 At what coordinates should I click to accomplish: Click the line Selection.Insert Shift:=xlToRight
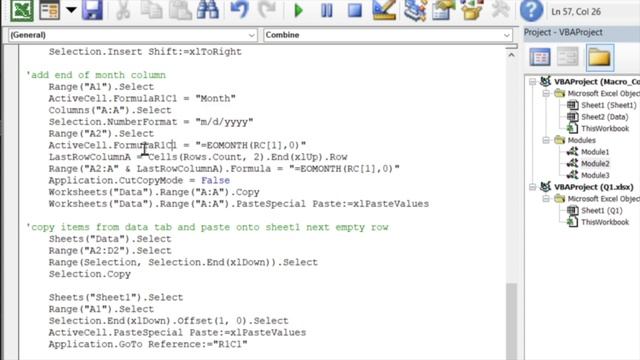(145, 52)
